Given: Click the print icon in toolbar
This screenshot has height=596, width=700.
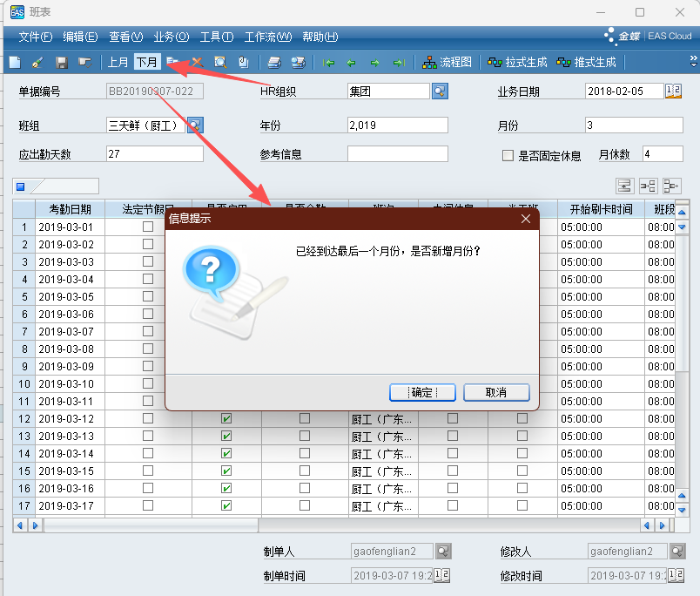Looking at the screenshot, I should point(274,63).
